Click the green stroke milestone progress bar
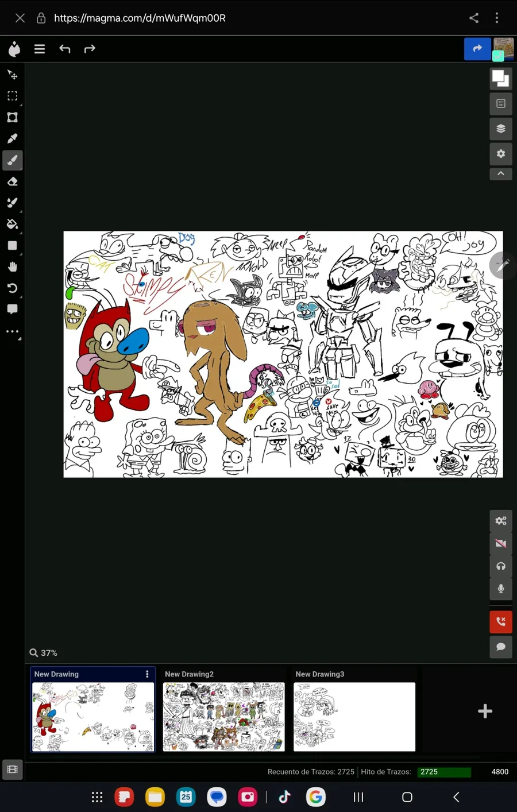517x812 pixels. (x=444, y=772)
